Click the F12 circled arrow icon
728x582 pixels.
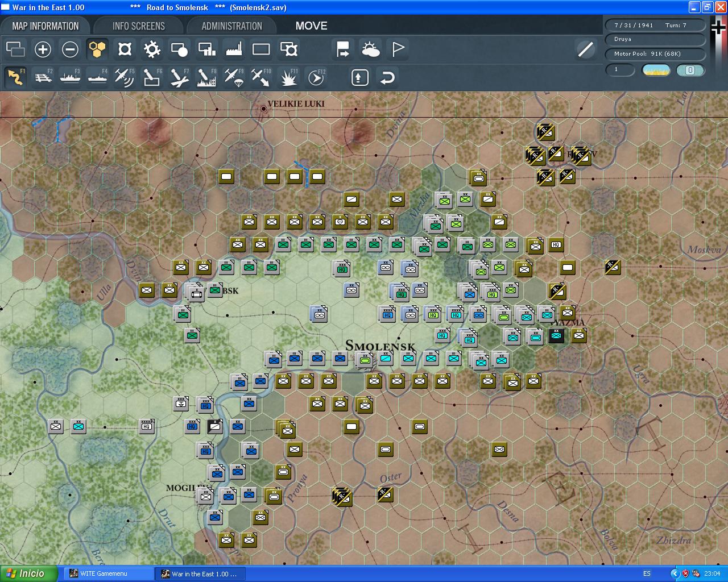coord(316,77)
